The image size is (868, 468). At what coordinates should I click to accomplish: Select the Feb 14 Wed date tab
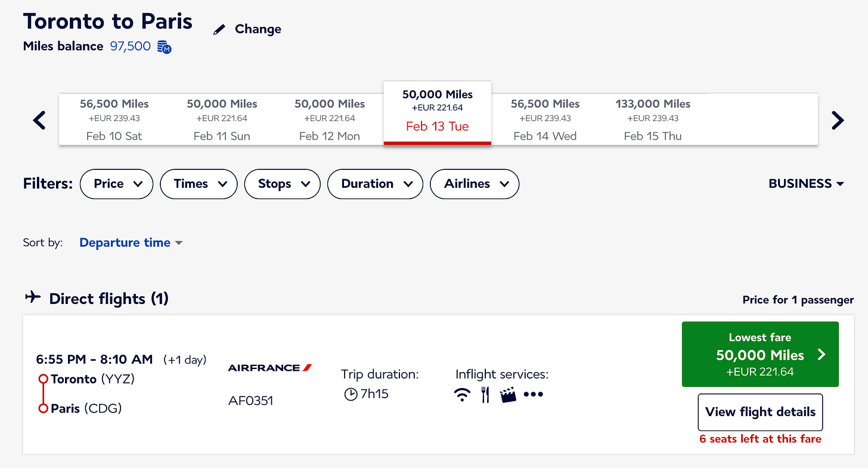click(545, 119)
